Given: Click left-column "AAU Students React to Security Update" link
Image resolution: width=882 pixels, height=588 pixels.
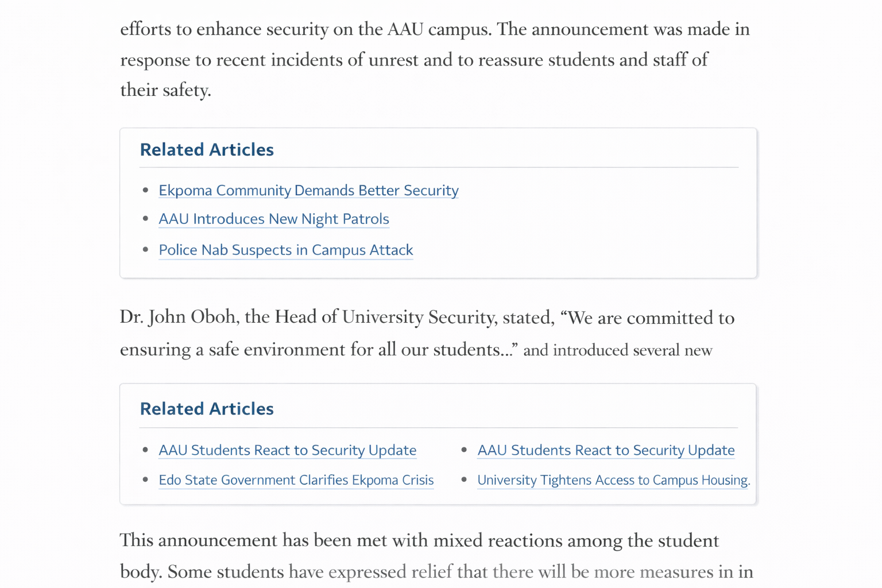Looking at the screenshot, I should click(287, 450).
